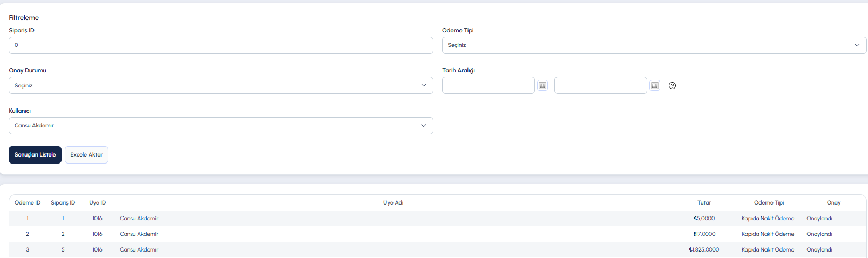868x258 pixels.
Task: Click the Sonuçları Listele button
Action: 35,155
